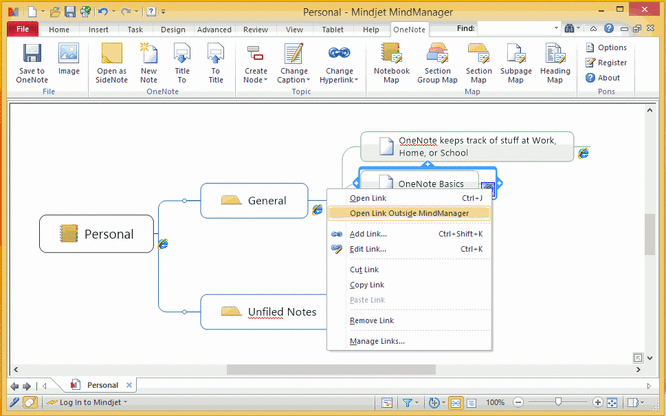Collapse the Unfiled Notes branch node circle

(184, 311)
